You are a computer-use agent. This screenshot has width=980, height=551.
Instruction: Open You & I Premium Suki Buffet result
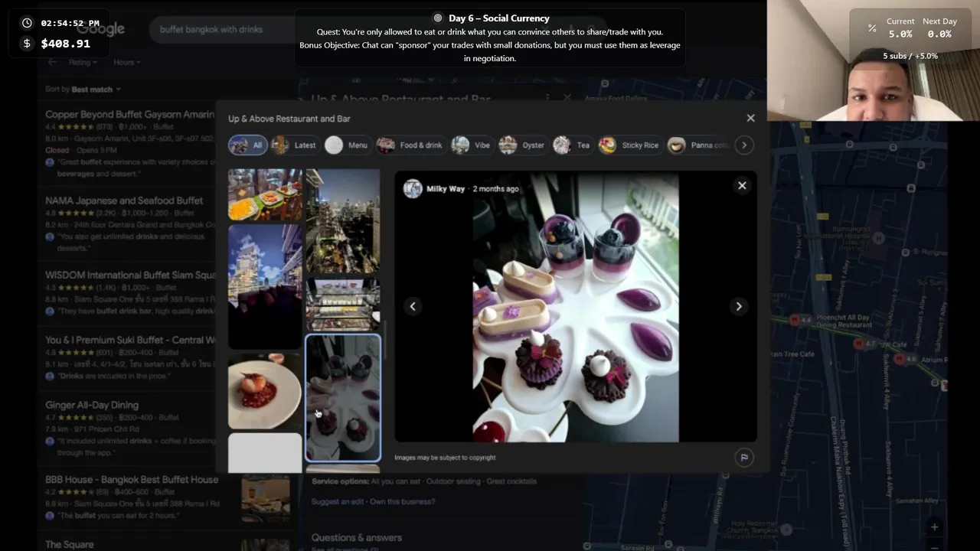tap(130, 340)
